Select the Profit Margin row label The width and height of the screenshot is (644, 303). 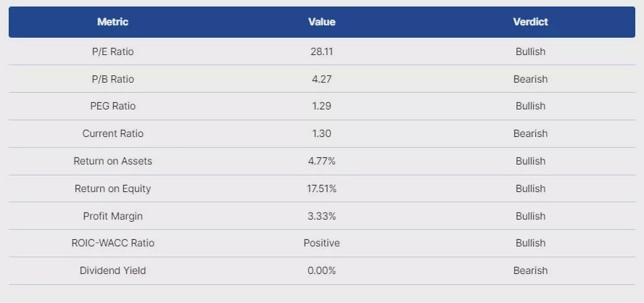pos(112,216)
